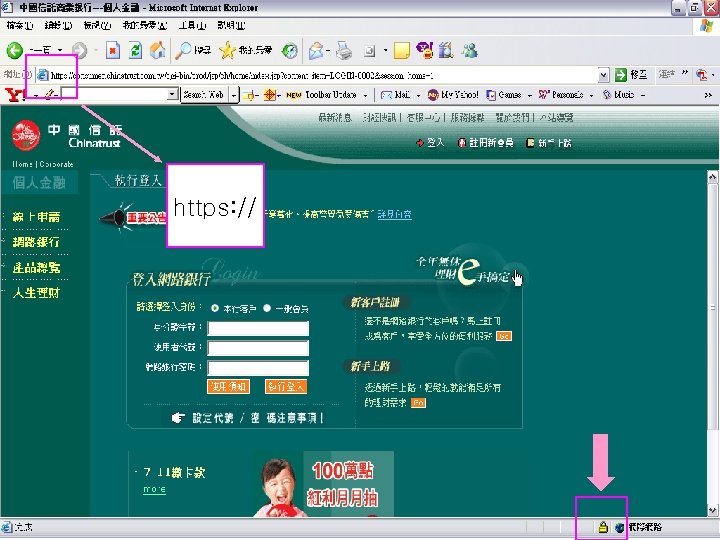Click the Toolbar Update button
The width and height of the screenshot is (720, 540).
click(x=321, y=95)
